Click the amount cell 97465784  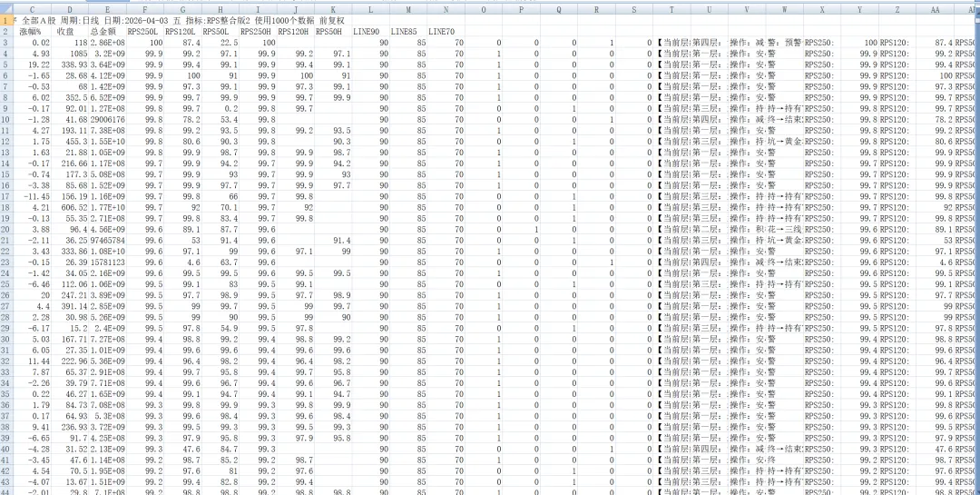coord(107,241)
